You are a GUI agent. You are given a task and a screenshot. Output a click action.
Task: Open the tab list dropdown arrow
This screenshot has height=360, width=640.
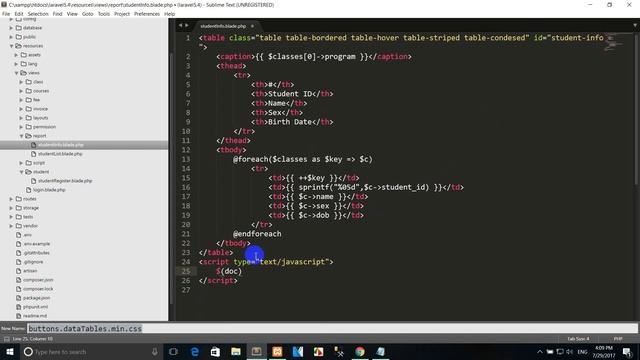[635, 26]
